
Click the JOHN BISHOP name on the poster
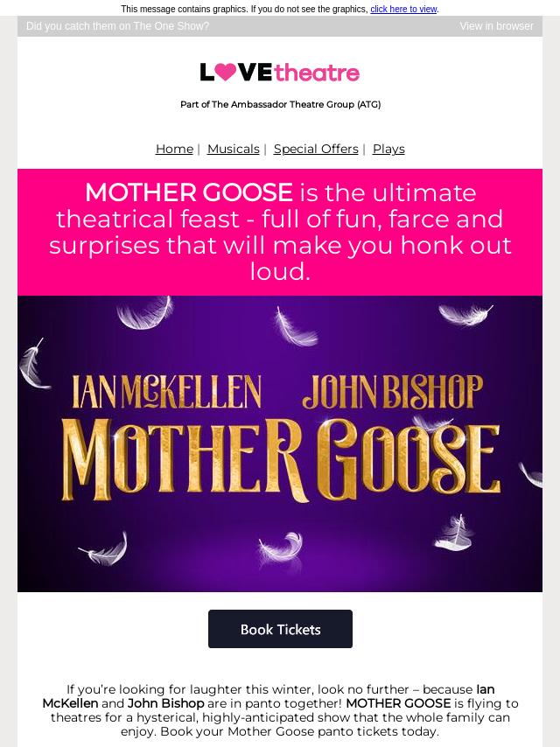[x=393, y=392]
